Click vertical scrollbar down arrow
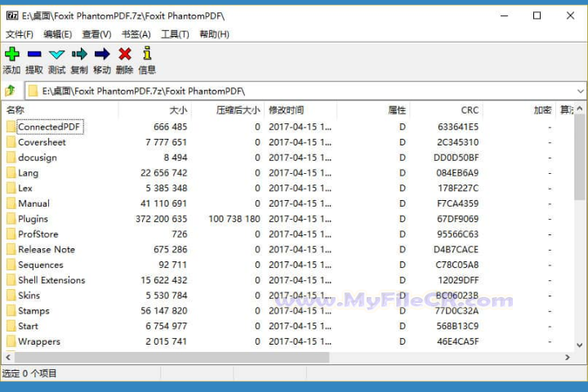Image resolution: width=588 pixels, height=392 pixels. pyautogui.click(x=579, y=345)
